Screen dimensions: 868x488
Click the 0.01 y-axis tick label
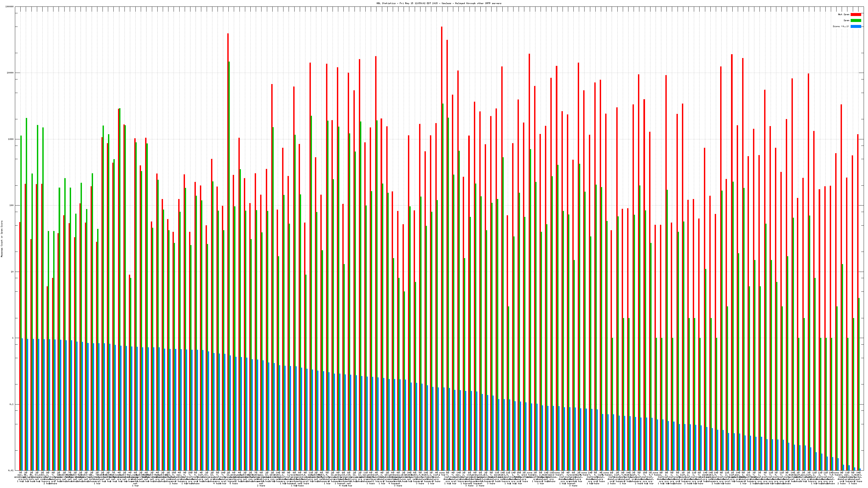11,470
